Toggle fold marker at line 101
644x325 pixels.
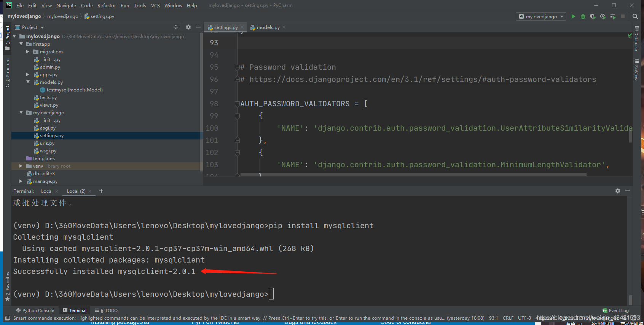237,140
